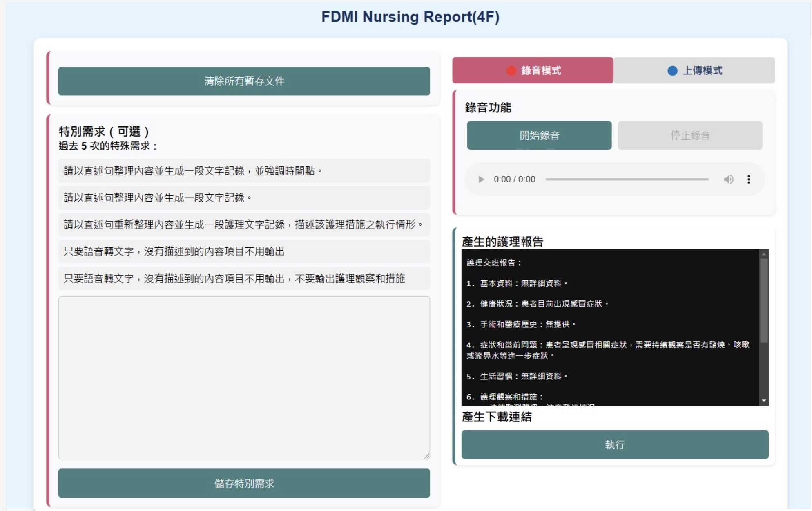This screenshot has width=812, height=511.
Task: Click the audio time display 0:00 / 0:00
Action: point(514,179)
